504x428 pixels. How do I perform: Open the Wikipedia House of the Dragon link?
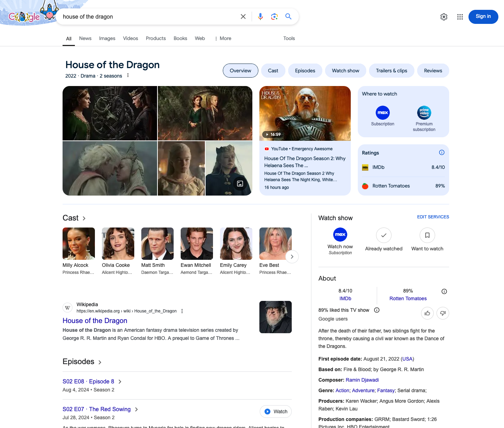pyautogui.click(x=95, y=321)
